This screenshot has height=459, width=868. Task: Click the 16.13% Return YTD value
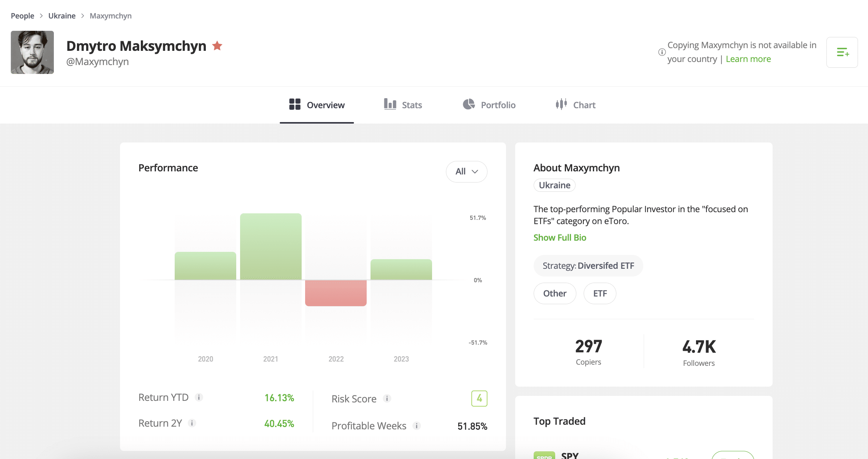pos(279,398)
